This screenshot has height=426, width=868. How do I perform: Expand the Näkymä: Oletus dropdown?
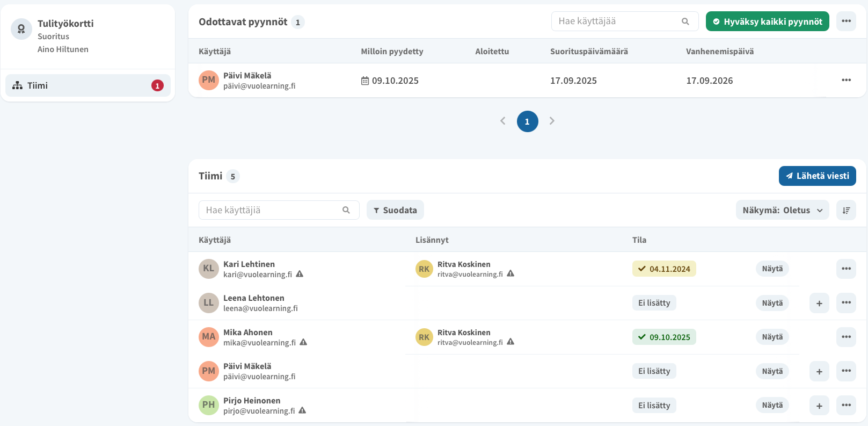[782, 210]
